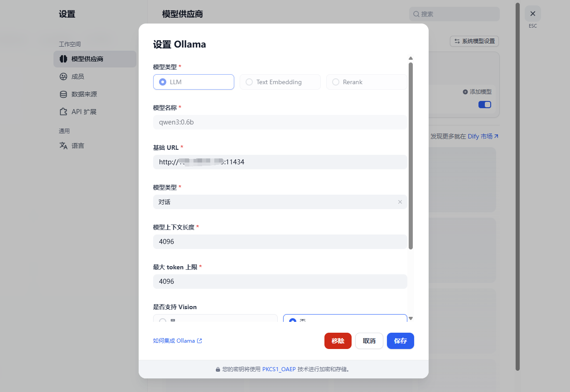Open the 如何集成 Ollama help link

pos(178,341)
